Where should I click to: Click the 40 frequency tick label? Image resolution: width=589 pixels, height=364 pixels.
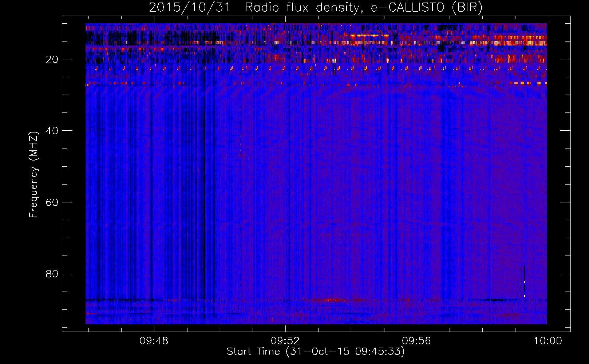pos(52,131)
